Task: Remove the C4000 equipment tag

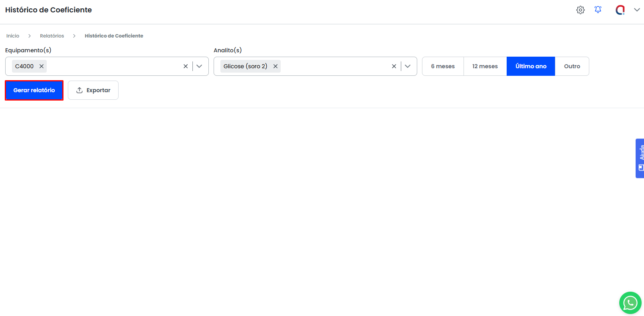Action: (x=42, y=66)
